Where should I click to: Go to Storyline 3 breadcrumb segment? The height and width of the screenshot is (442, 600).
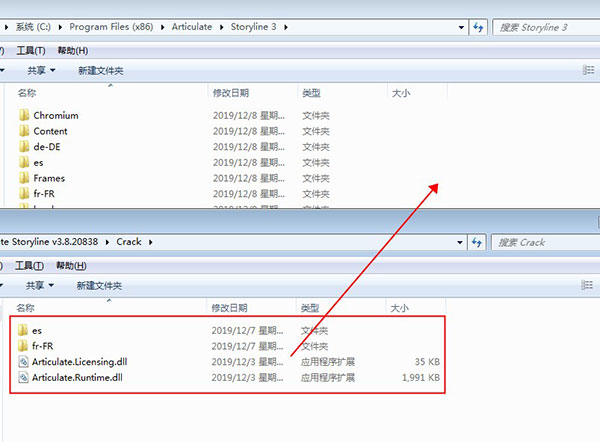[253, 27]
